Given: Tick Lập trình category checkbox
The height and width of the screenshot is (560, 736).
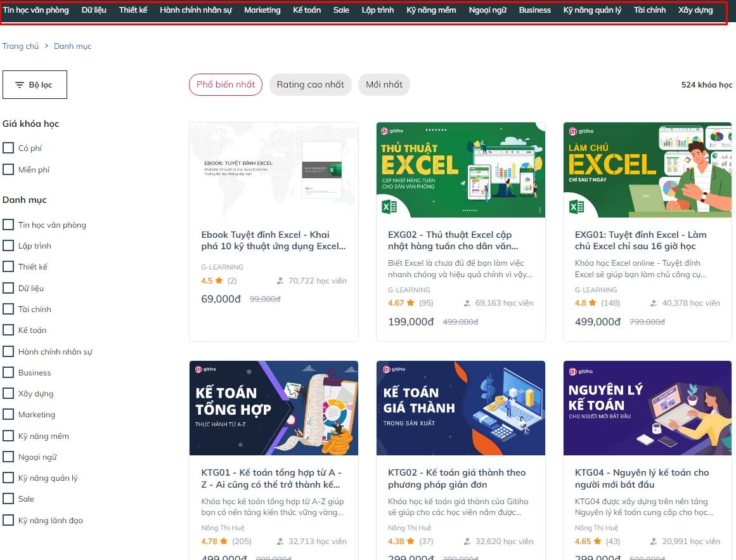Looking at the screenshot, I should [8, 245].
